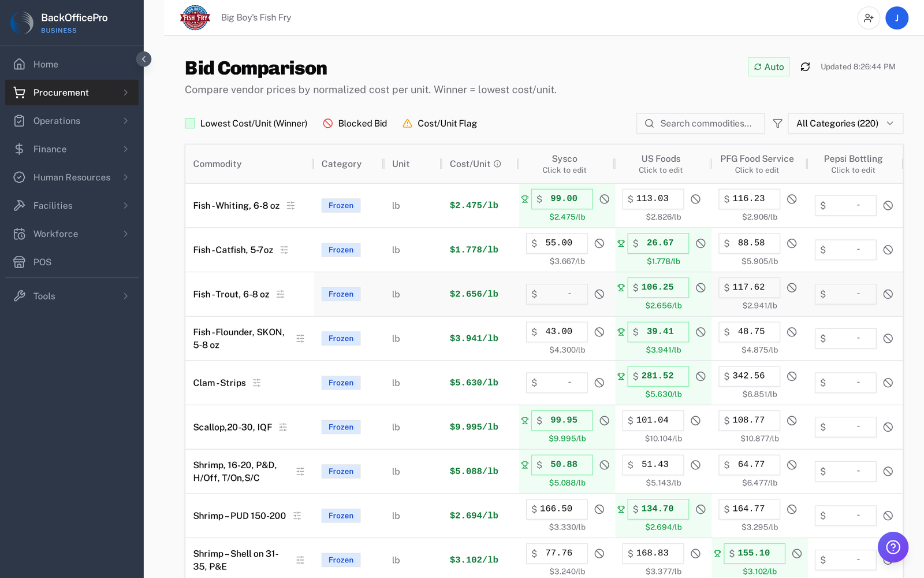Block the US Foods bid for Clam-Strips
The image size is (924, 578).
tap(701, 376)
